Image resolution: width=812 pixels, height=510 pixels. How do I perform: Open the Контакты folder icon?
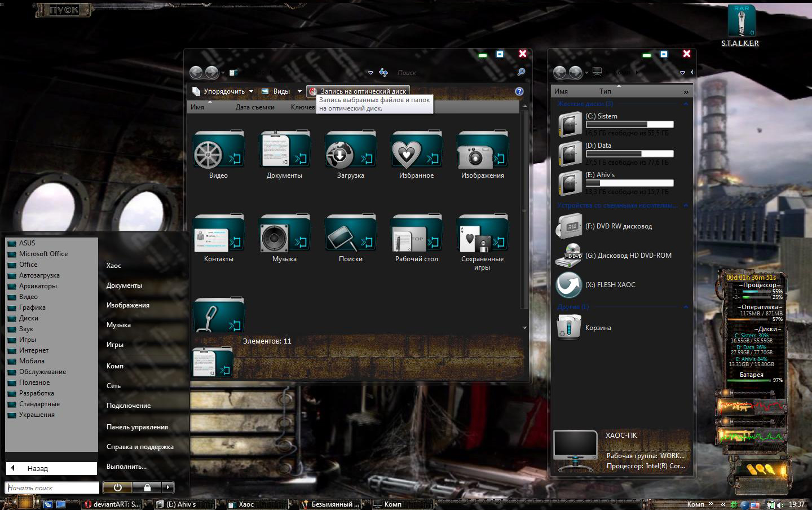click(x=218, y=234)
